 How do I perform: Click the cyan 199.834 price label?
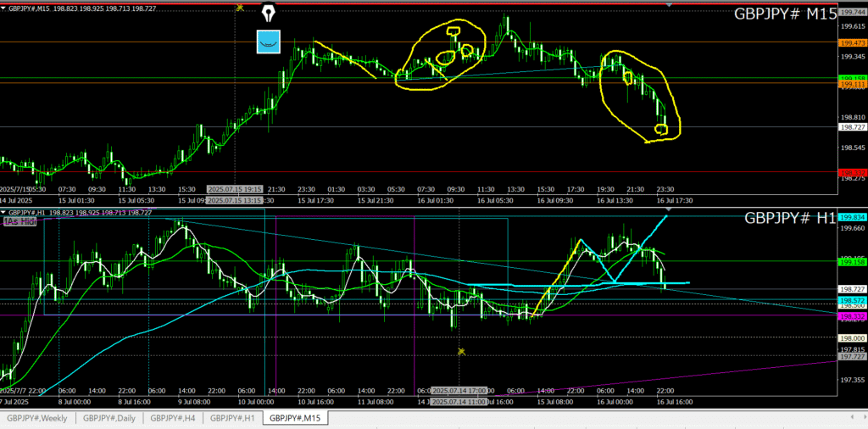853,217
